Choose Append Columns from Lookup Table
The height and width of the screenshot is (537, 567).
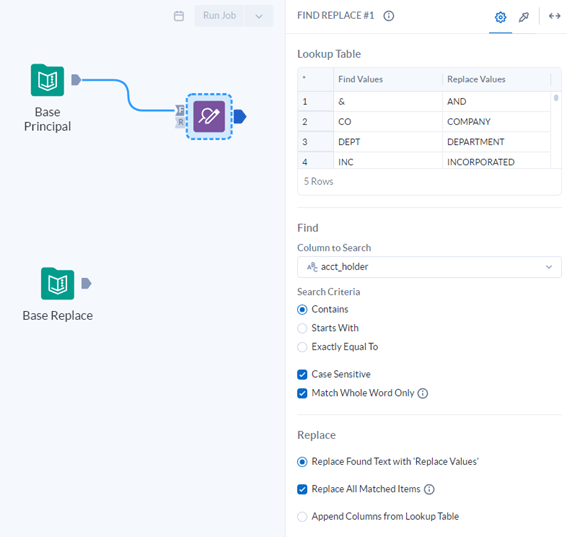302,516
